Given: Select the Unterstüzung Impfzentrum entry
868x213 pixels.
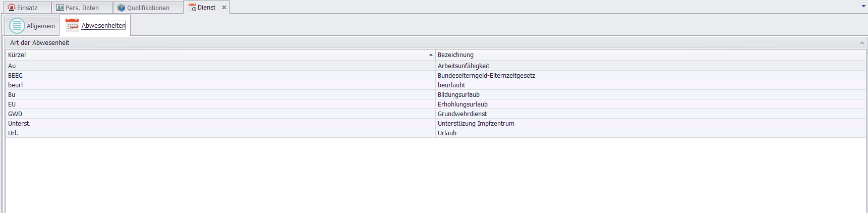Looking at the screenshot, I should tap(476, 124).
